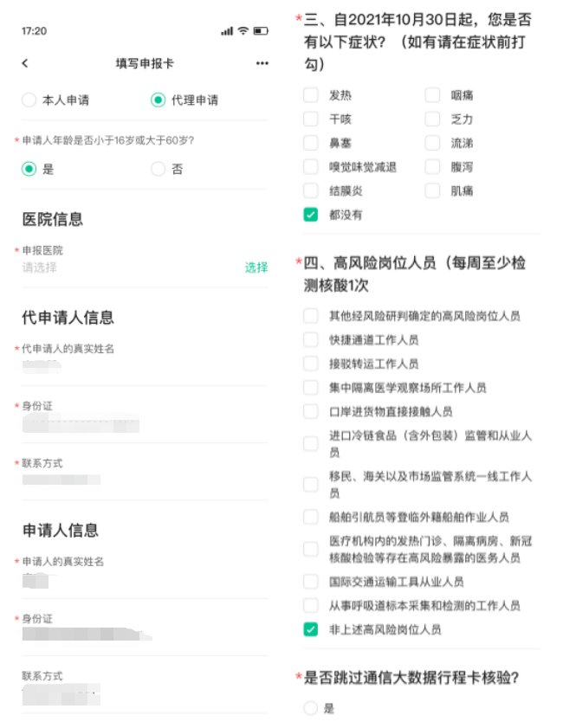Tap 选择 to pick a hospital
This screenshot has width=563, height=728.
coord(256,267)
